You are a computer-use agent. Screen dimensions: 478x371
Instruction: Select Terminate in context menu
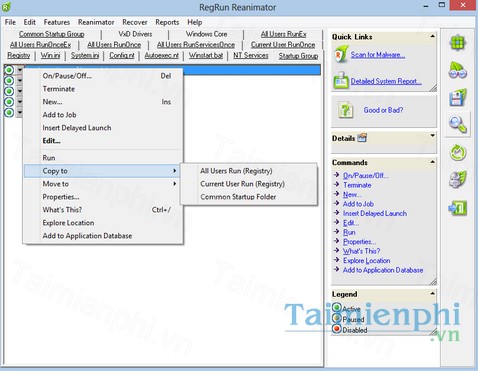coord(103,89)
